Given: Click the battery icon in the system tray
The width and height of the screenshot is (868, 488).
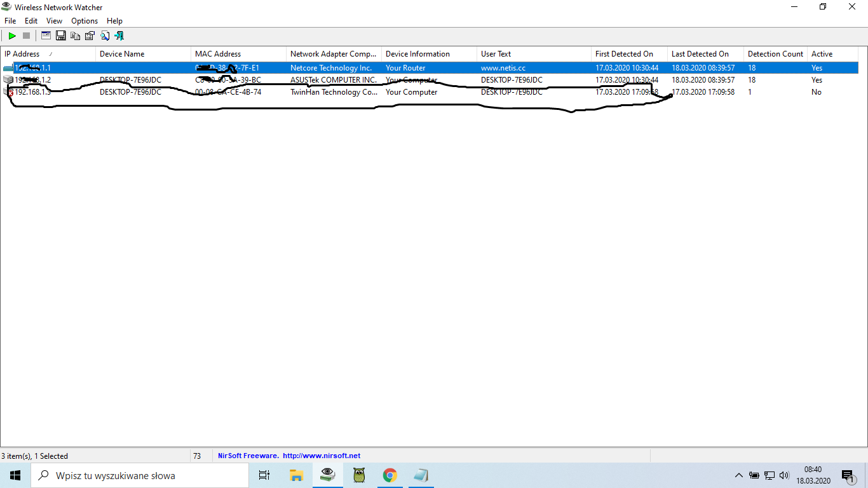Looking at the screenshot, I should pos(754,475).
